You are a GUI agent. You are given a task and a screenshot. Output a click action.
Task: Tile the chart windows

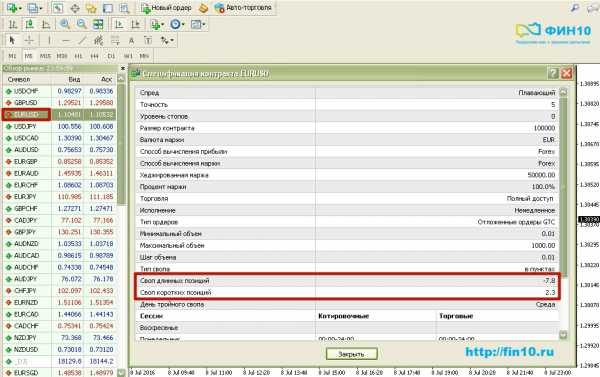[98, 24]
